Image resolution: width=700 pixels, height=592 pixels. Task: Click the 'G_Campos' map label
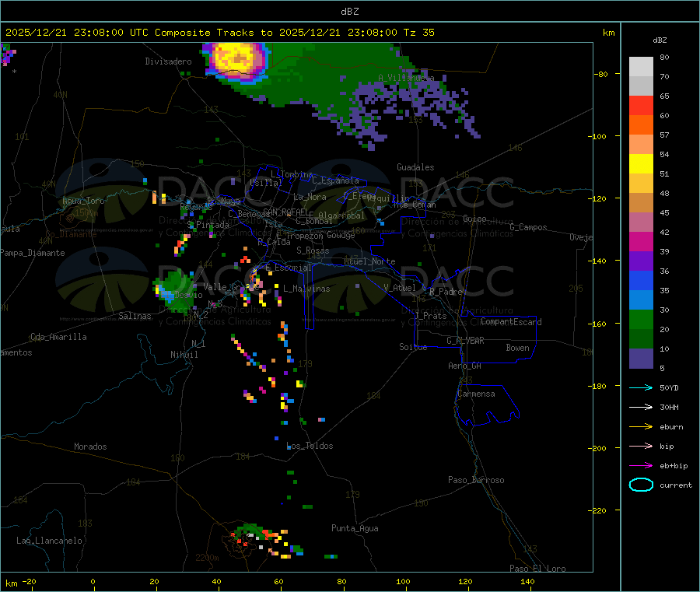528,227
